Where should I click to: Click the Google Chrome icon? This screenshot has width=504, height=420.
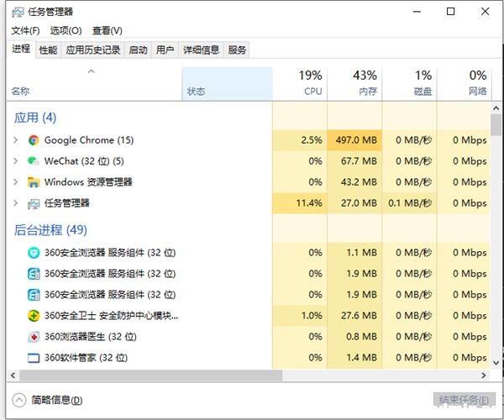click(34, 140)
